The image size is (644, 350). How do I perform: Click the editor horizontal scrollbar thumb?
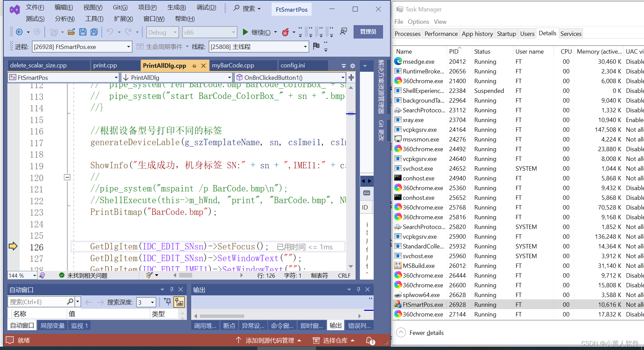(x=185, y=275)
